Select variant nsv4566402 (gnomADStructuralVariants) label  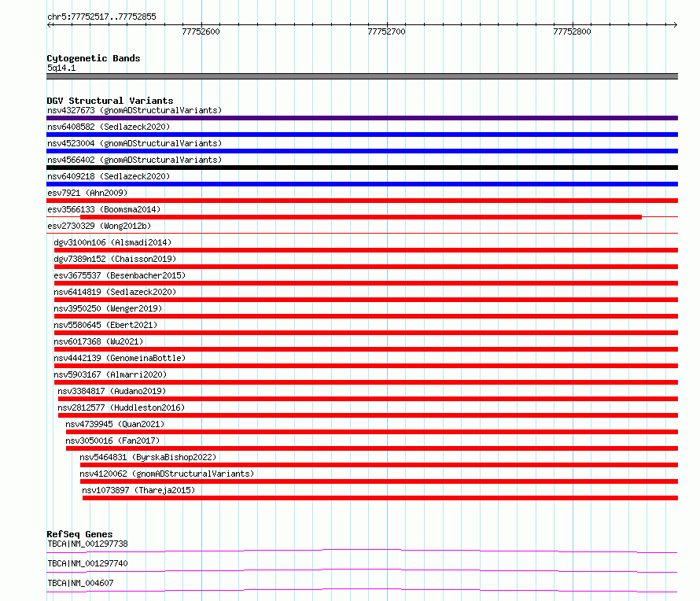[x=134, y=160]
